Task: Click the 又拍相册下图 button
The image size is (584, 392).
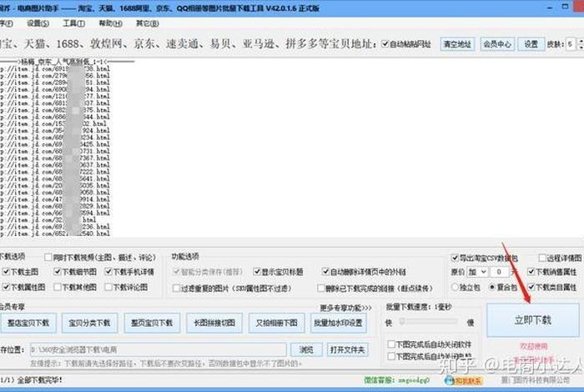Action: [276, 323]
